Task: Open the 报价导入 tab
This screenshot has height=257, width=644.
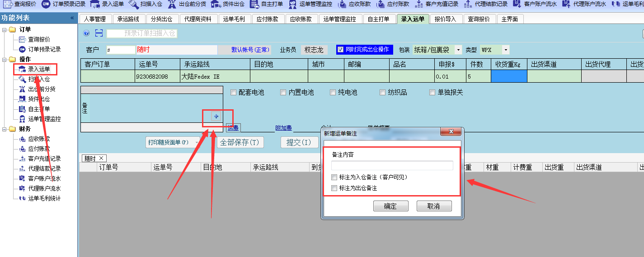Action: coord(445,19)
